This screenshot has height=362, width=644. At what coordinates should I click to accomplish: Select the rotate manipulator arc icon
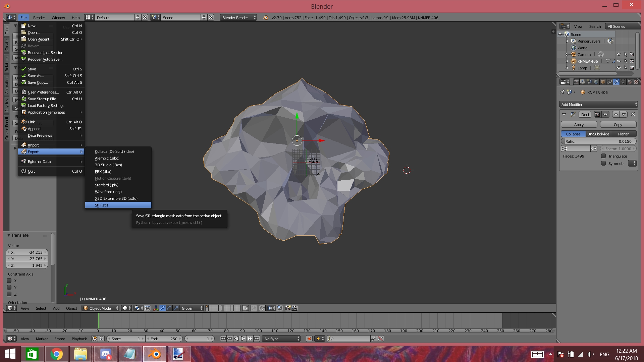tap(169, 308)
